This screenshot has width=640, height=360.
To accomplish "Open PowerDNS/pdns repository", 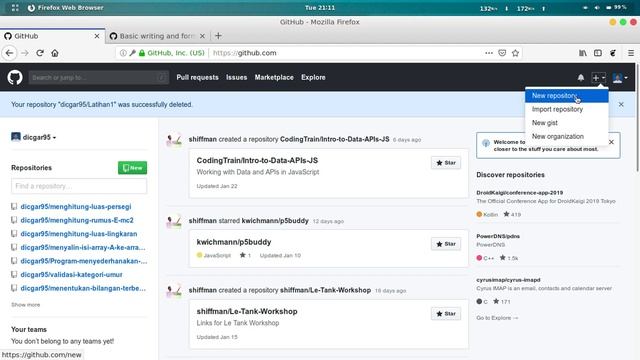I will (498, 236).
